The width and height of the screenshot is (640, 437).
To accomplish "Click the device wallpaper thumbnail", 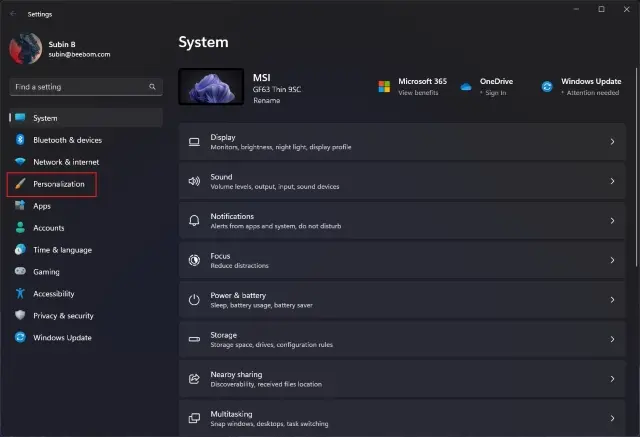I will click(211, 87).
